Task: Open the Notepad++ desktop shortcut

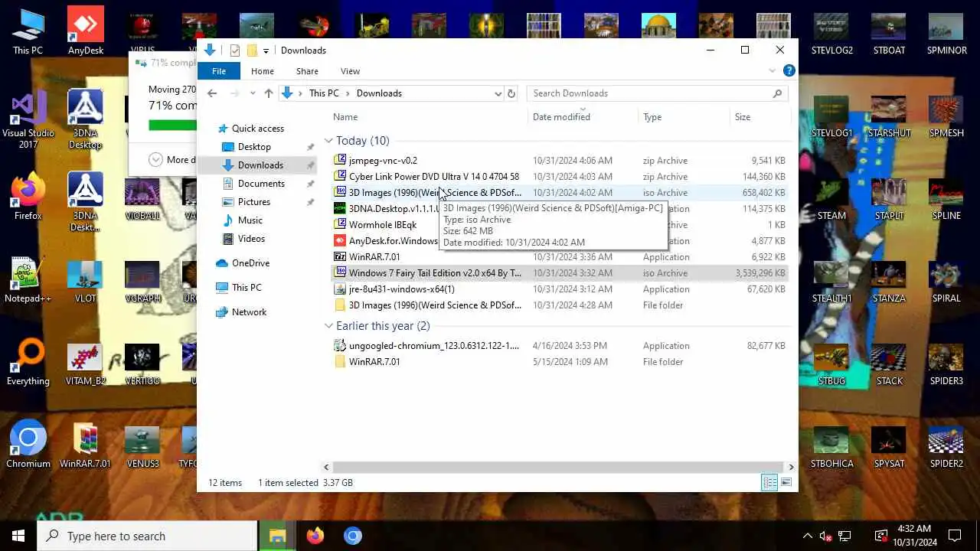Action: click(x=28, y=279)
